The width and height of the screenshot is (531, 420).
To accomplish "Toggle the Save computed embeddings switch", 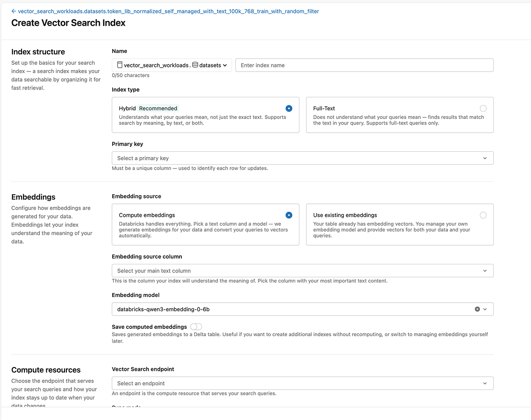I will 196,326.
